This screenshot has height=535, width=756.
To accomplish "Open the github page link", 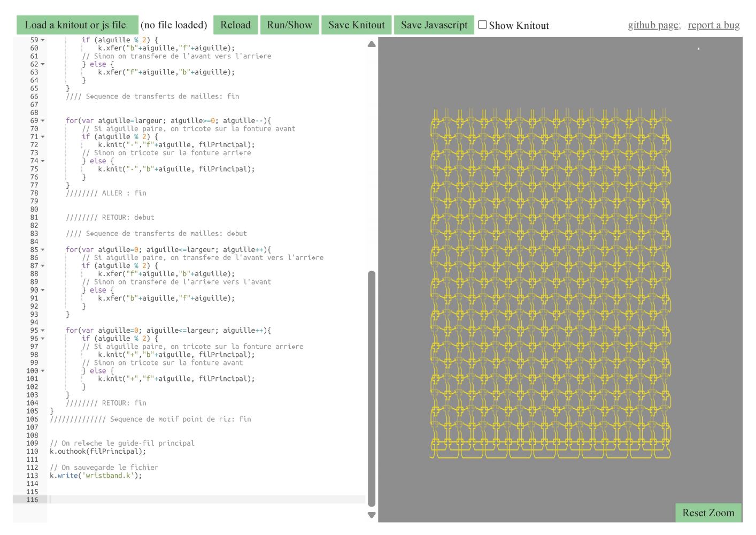I will coord(654,25).
